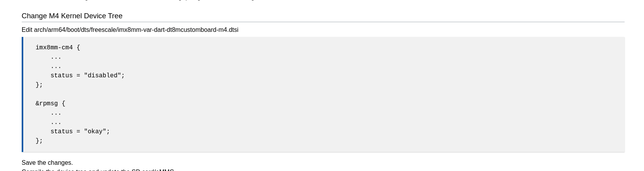Click the "imx8mm-cm4 {" code line

click(58, 48)
